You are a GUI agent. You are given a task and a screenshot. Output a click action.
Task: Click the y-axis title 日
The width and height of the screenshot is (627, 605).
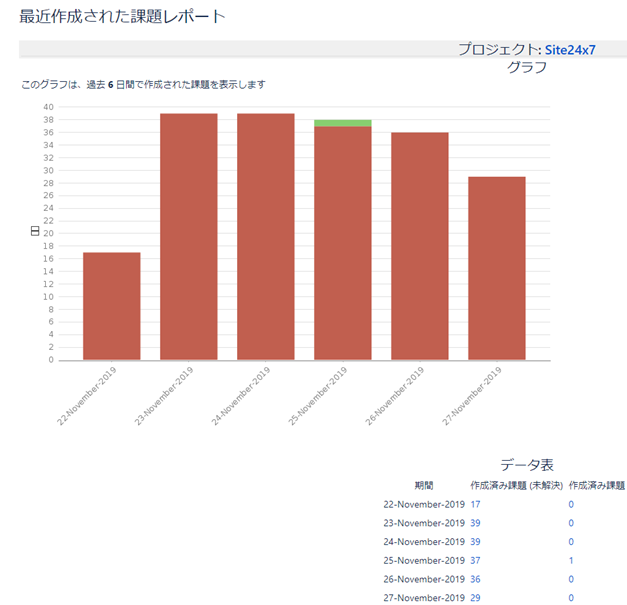(35, 231)
